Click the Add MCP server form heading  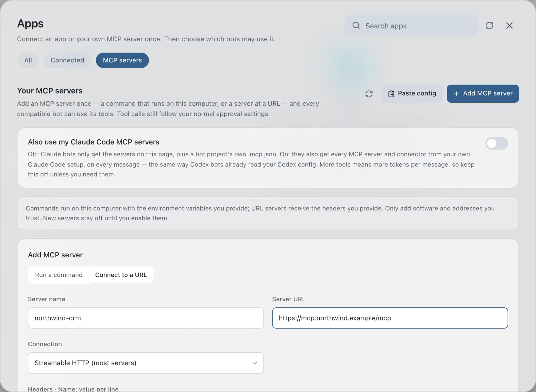tap(55, 255)
